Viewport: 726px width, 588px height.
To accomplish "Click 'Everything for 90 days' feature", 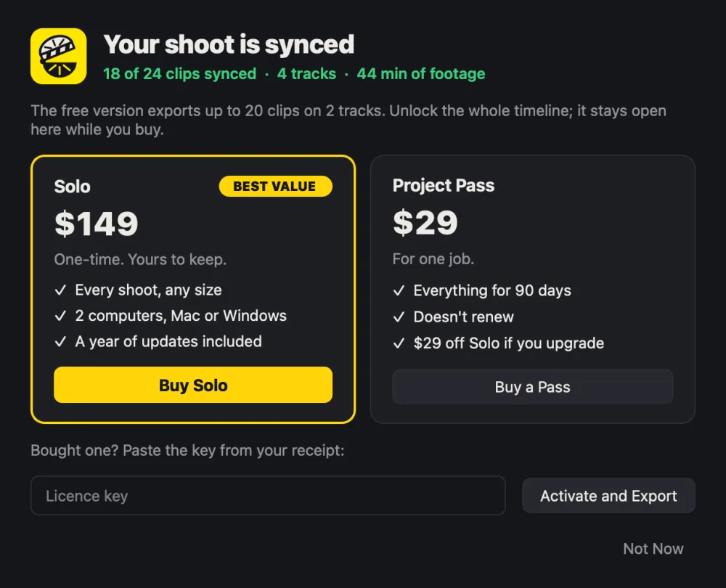I will click(492, 290).
